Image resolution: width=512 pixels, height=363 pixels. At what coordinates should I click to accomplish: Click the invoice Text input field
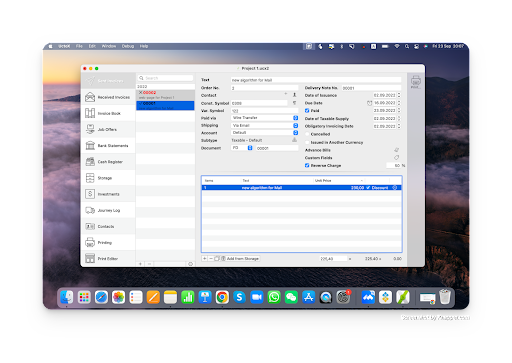[316, 80]
